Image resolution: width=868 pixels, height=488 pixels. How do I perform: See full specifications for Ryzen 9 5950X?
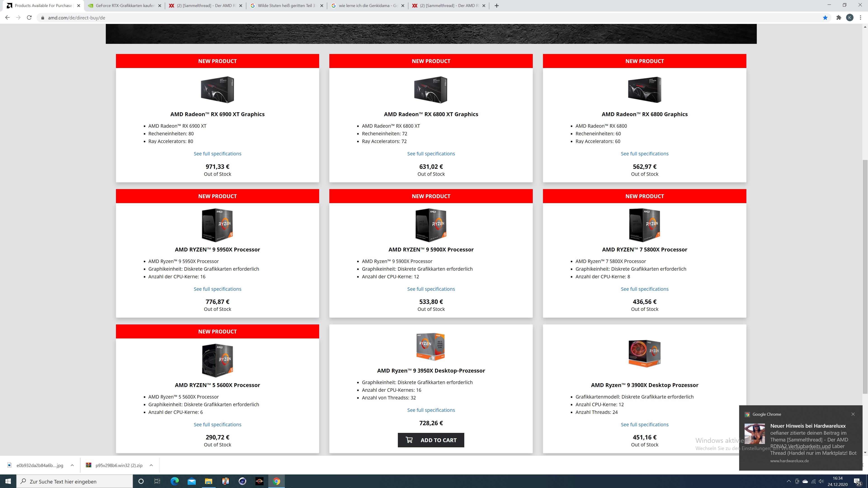tap(217, 289)
